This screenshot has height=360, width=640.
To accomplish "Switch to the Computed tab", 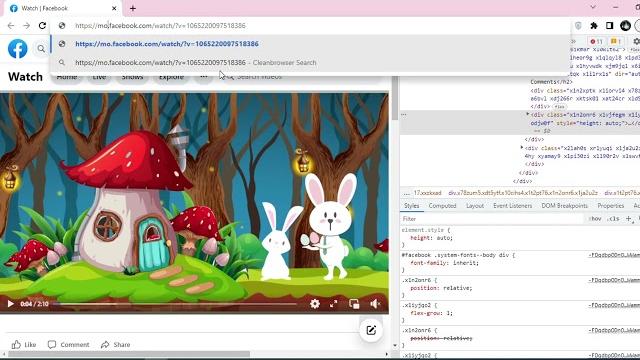I will point(442,206).
